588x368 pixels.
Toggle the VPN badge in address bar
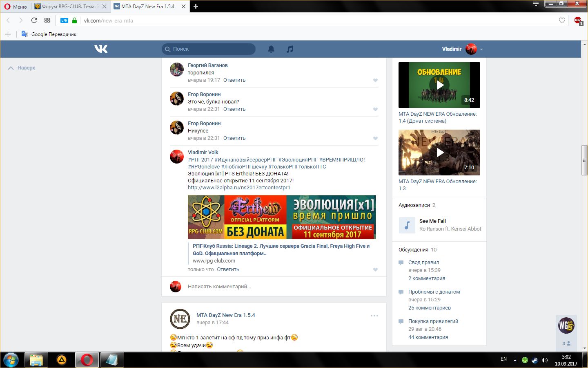click(x=64, y=20)
